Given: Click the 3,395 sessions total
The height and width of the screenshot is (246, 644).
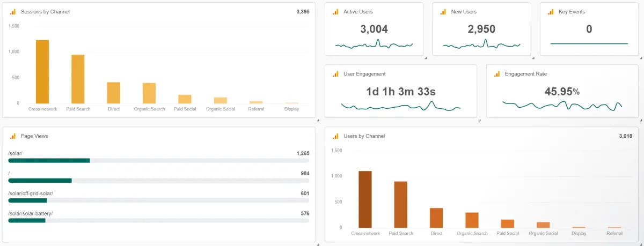Looking at the screenshot, I should [x=303, y=12].
